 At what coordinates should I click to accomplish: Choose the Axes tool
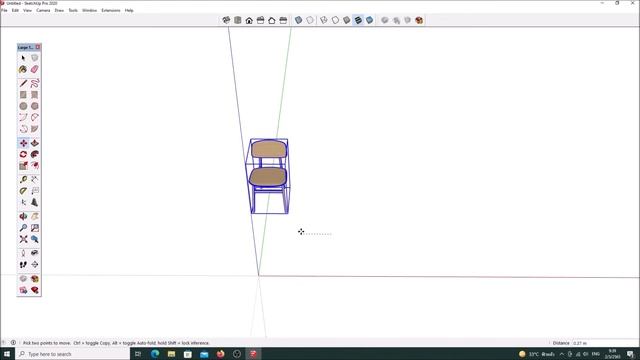click(x=23, y=202)
